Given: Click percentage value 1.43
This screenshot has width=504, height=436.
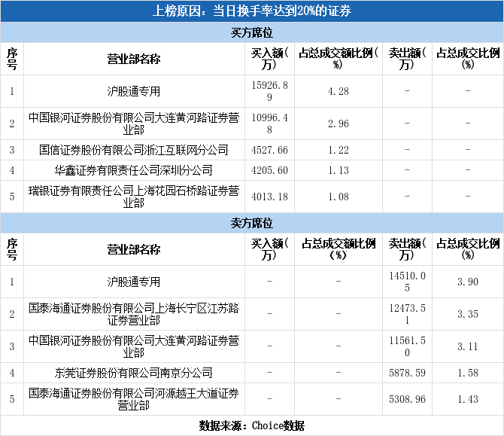Looking at the screenshot, I should coord(468,399).
